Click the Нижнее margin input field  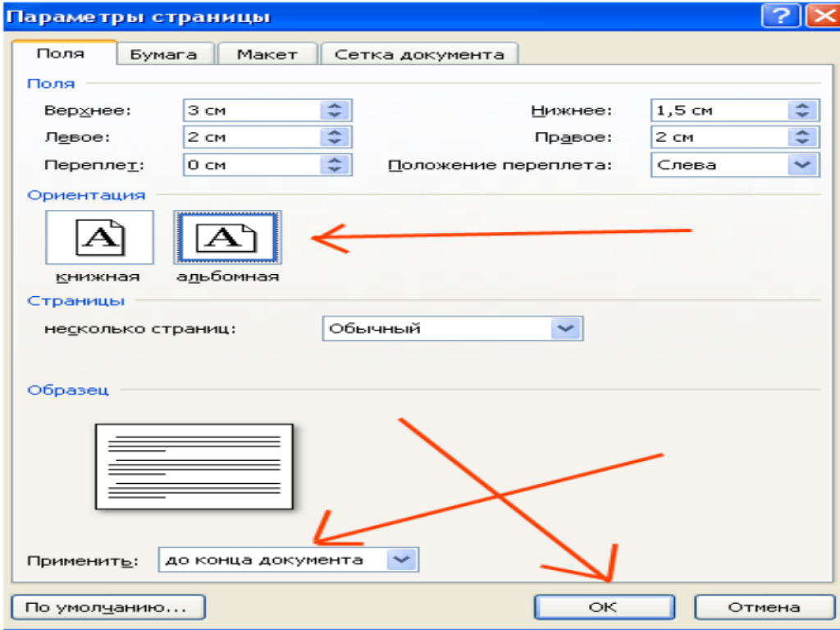point(719,111)
